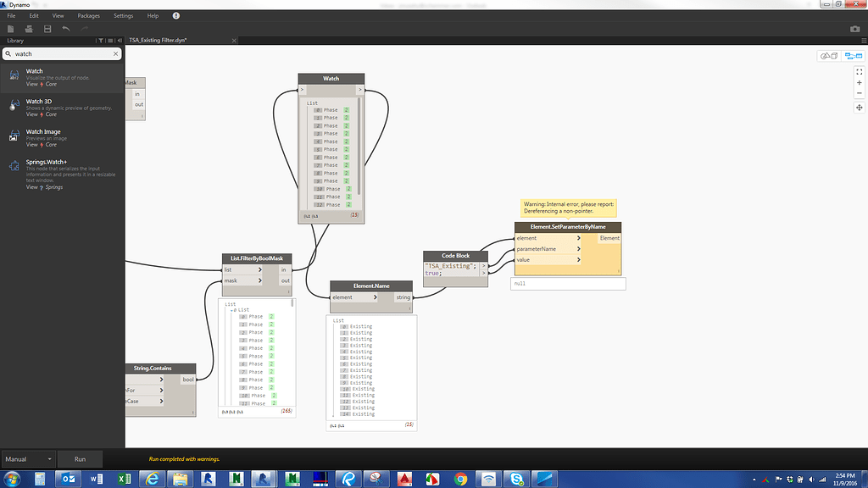
Task: Click the workspace camera export icon
Action: click(x=855, y=28)
